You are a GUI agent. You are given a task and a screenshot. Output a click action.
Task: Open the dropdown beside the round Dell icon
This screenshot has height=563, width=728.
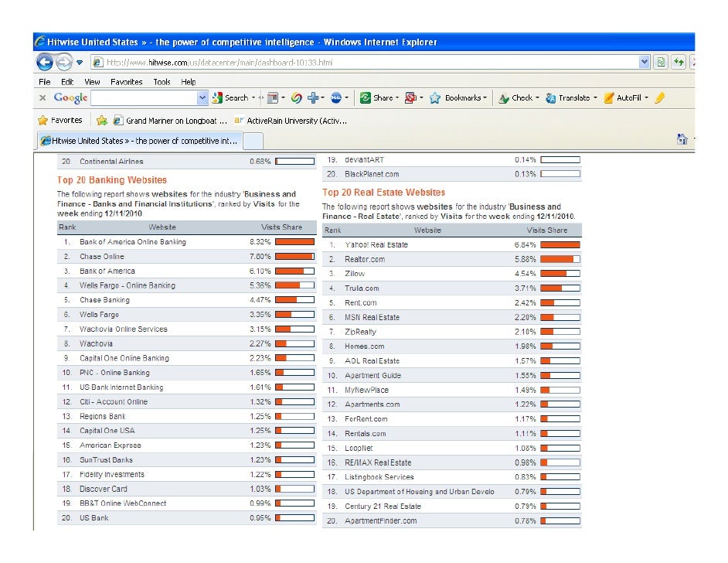click(x=346, y=97)
